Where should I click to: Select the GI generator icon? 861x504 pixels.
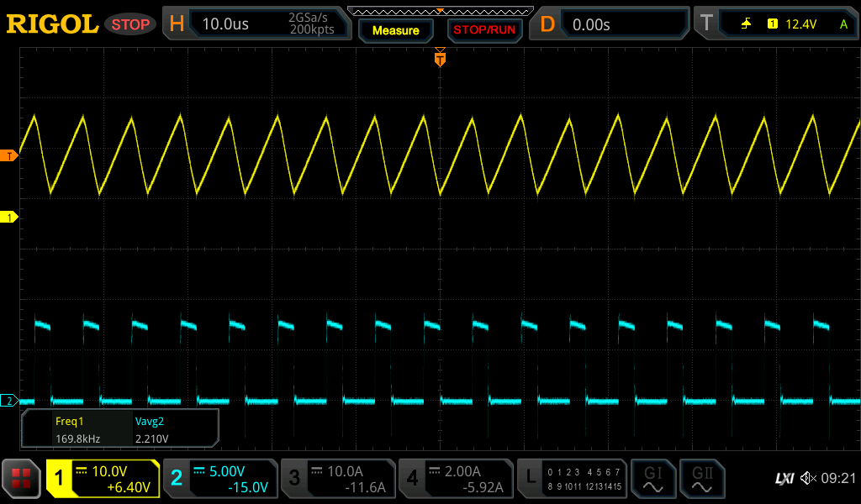coord(653,479)
